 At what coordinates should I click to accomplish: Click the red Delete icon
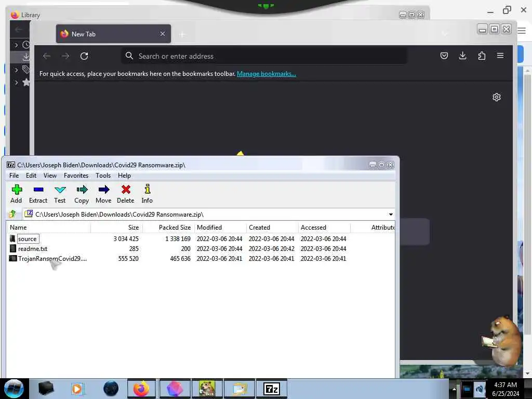coord(126,194)
